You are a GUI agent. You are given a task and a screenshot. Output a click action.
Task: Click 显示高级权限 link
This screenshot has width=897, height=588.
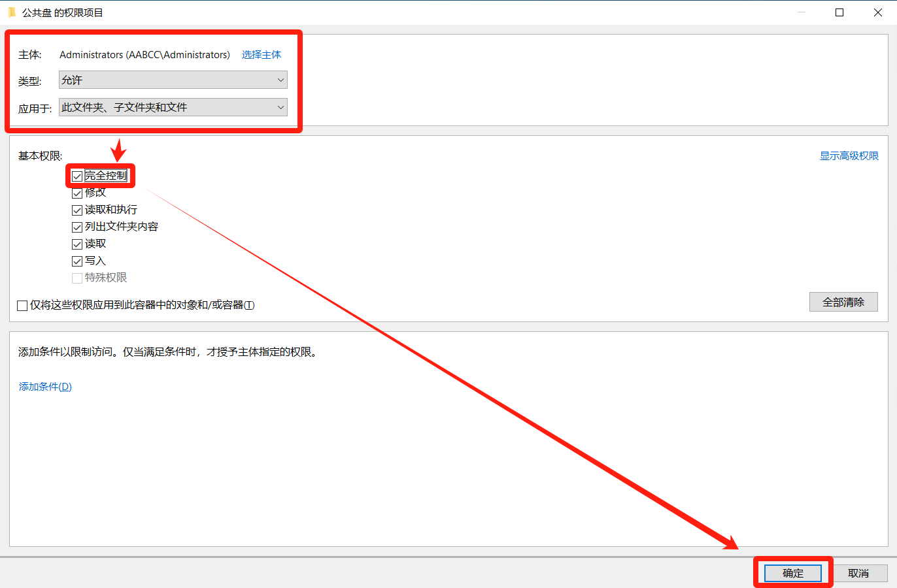849,155
